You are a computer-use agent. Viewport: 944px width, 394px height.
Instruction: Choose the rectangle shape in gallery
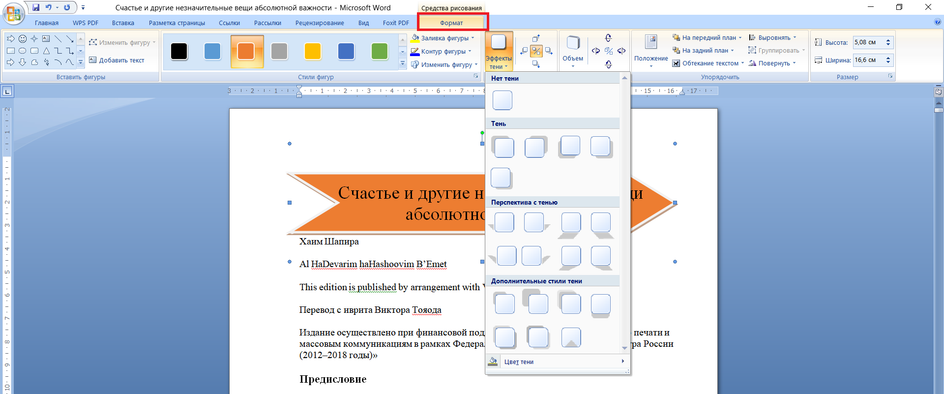click(x=10, y=50)
